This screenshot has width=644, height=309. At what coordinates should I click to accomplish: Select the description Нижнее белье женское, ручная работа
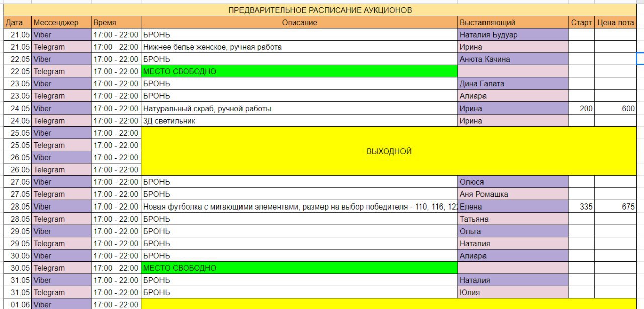coord(299,47)
